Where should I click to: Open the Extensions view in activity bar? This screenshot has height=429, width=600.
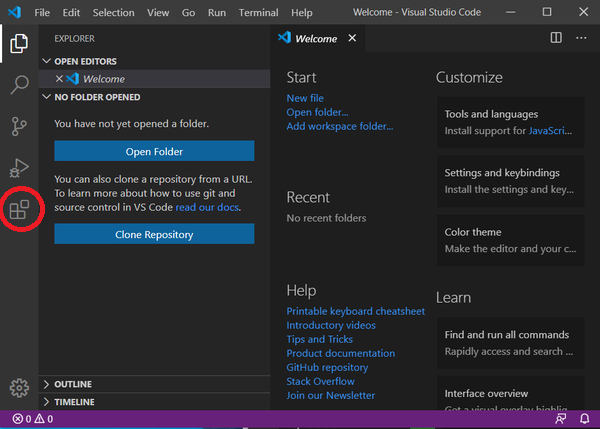tap(19, 210)
